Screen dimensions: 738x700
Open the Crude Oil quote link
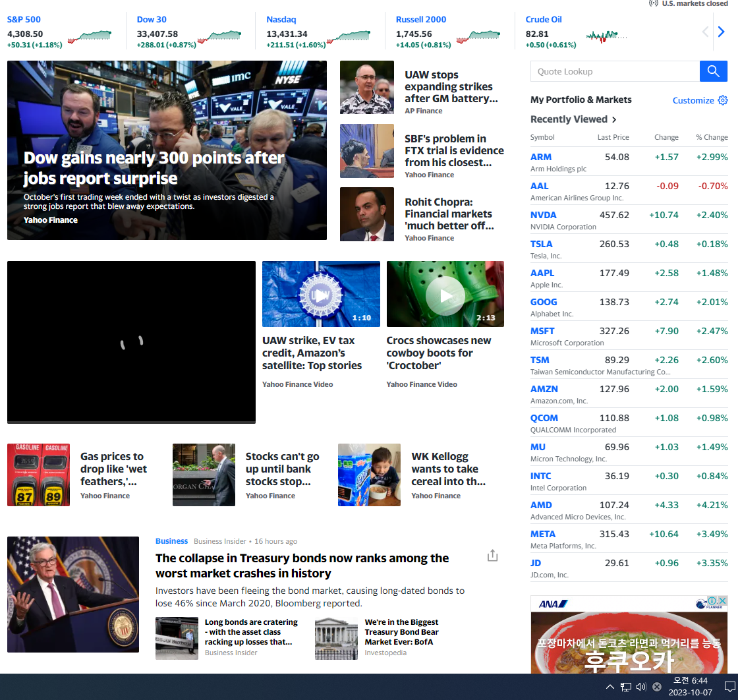[x=544, y=19]
